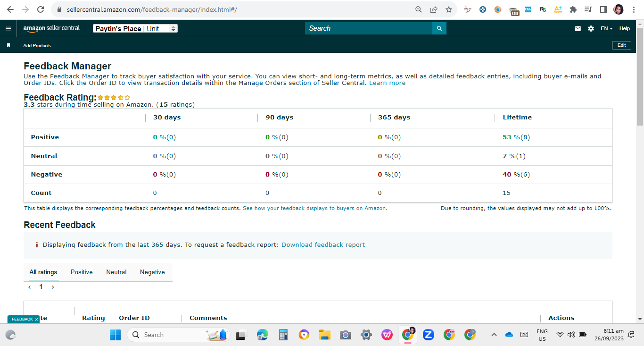Click the Amazon Seller Central logo
This screenshot has height=346, width=644.
tap(51, 28)
